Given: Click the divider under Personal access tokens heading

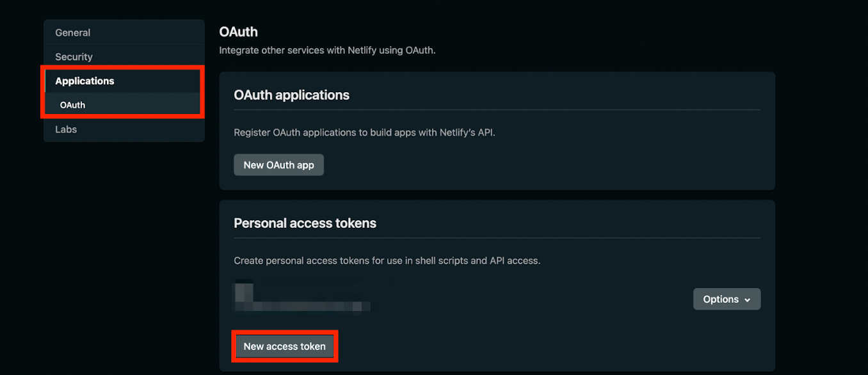Looking at the screenshot, I should [x=497, y=238].
